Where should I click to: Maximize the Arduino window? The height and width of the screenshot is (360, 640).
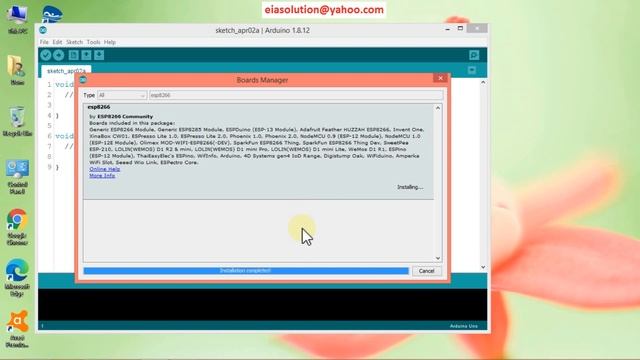coord(460,29)
